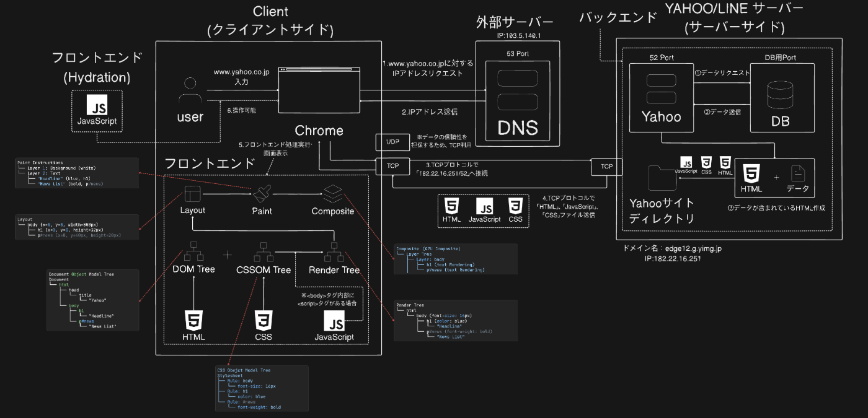Screen dimensions: 868x418
Task: Click the "IP:182.22.16.251" text
Action: click(x=673, y=258)
